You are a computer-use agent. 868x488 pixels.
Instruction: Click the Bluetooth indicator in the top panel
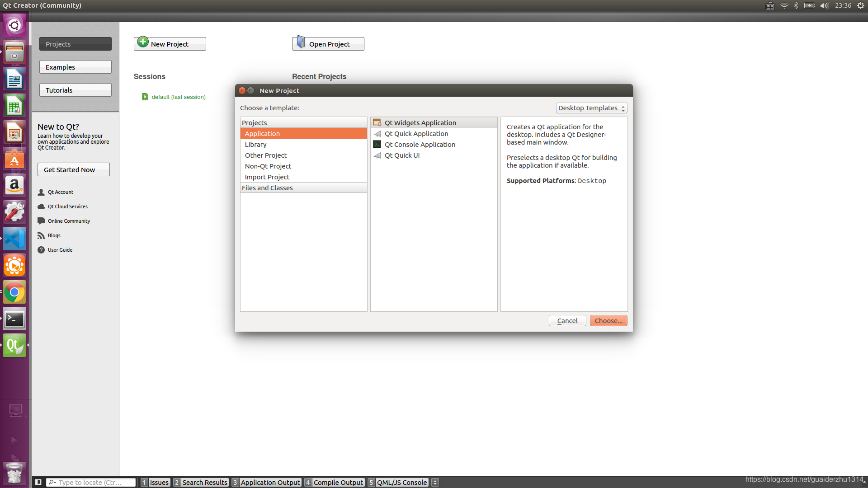tap(796, 5)
